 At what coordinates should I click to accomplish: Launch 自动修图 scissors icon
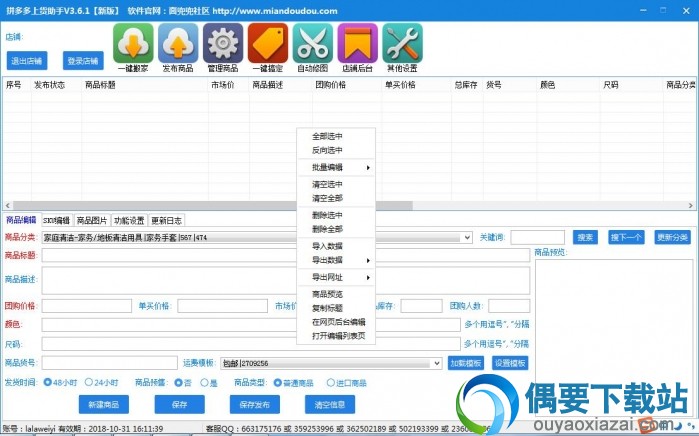coord(312,43)
